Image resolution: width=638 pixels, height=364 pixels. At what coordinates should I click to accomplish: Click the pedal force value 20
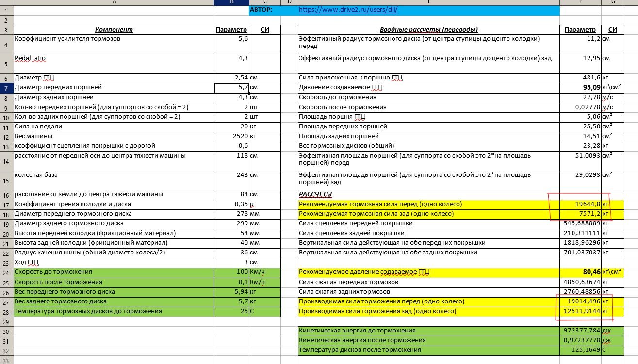(231, 127)
